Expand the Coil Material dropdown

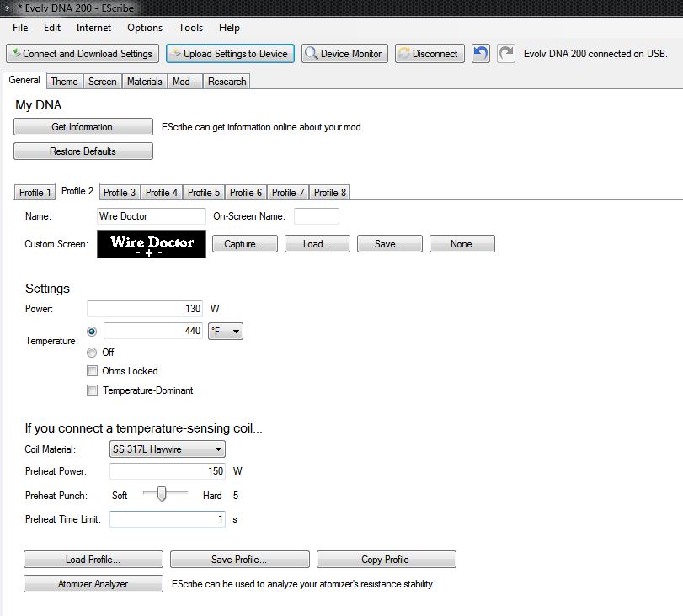point(168,449)
